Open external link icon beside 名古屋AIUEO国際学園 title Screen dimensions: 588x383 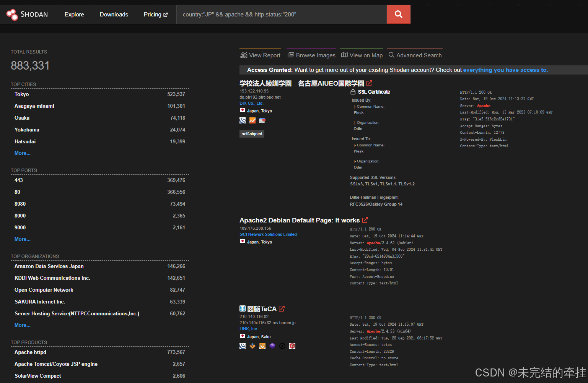pos(369,83)
